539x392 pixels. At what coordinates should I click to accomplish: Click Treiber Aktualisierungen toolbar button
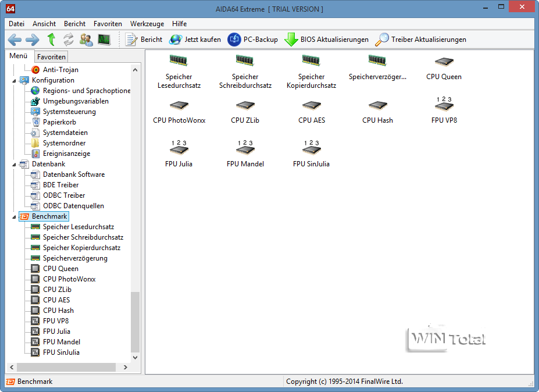[x=420, y=40]
